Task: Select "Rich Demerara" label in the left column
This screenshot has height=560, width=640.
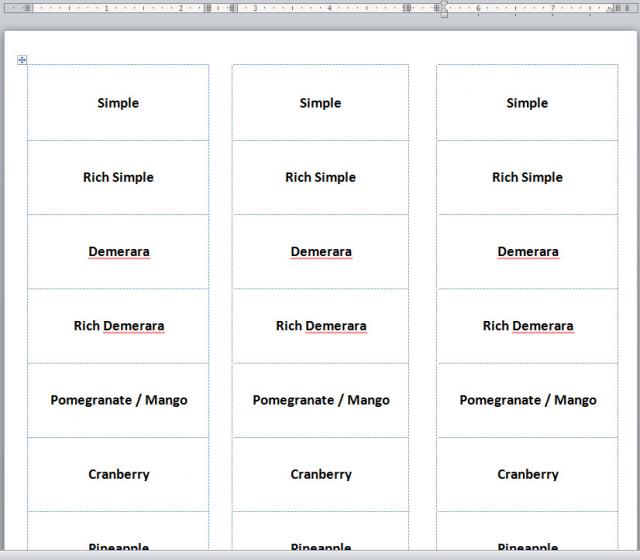Action: (x=118, y=325)
